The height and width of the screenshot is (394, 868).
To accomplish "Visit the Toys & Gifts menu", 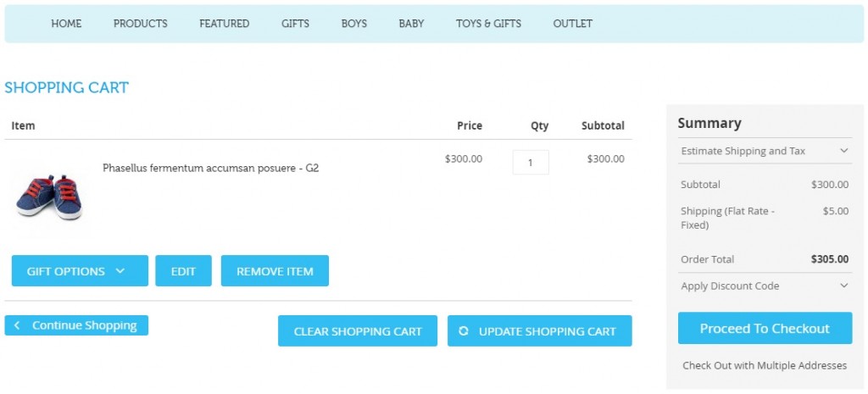I will click(x=488, y=24).
